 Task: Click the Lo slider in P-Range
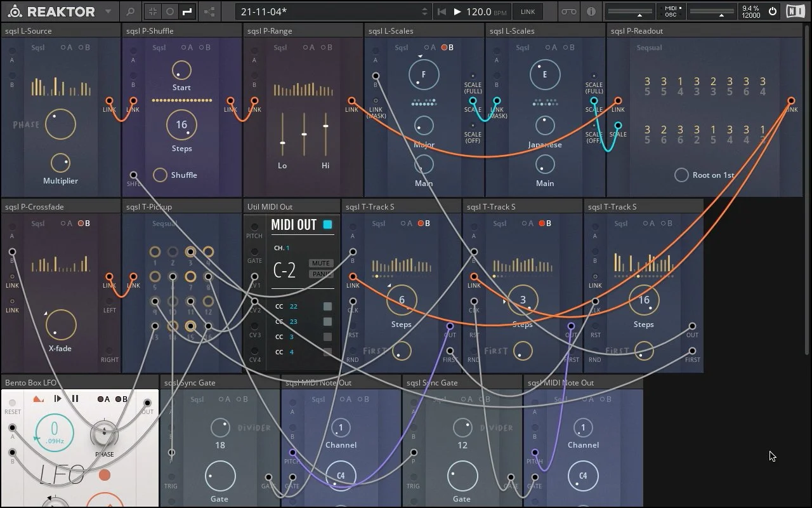[x=283, y=135]
